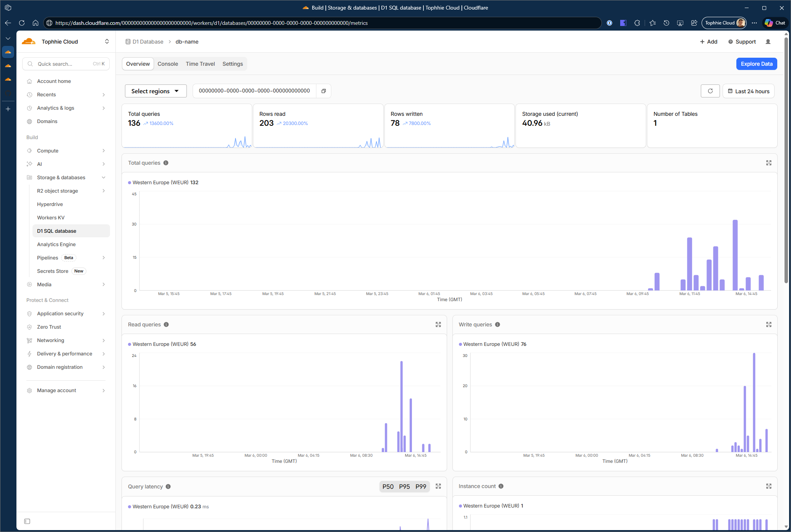The height and width of the screenshot is (532, 791).
Task: Expand Total queries chart to fullscreen
Action: 768,163
